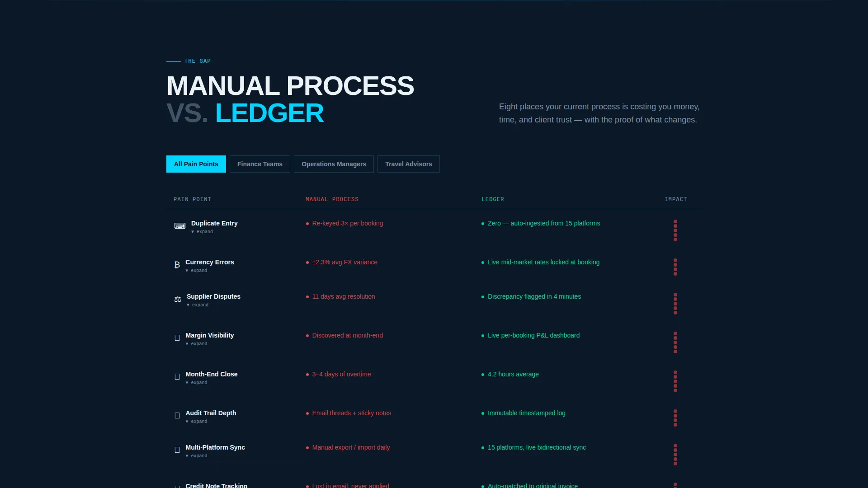Image resolution: width=868 pixels, height=488 pixels.
Task: Click the Supplier Disputes title
Action: coord(213,296)
